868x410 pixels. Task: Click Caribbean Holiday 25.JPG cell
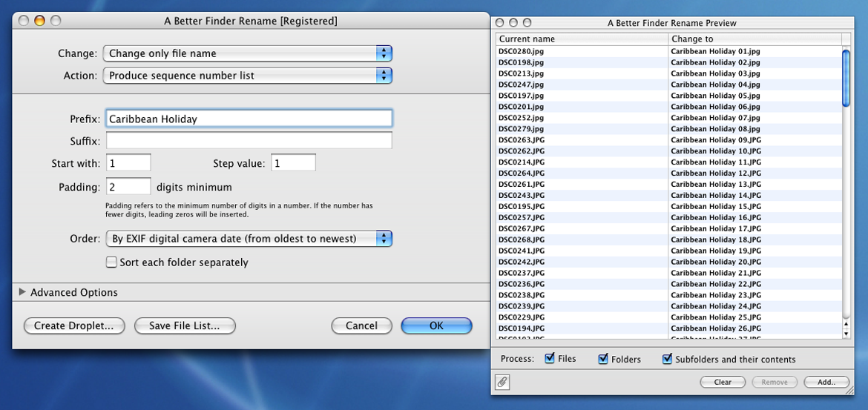pyautogui.click(x=755, y=317)
